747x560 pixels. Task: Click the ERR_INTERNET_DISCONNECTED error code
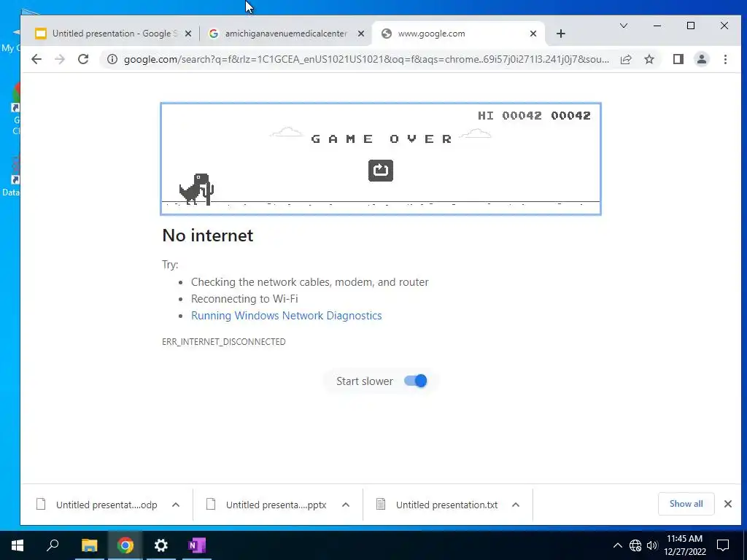pos(224,342)
